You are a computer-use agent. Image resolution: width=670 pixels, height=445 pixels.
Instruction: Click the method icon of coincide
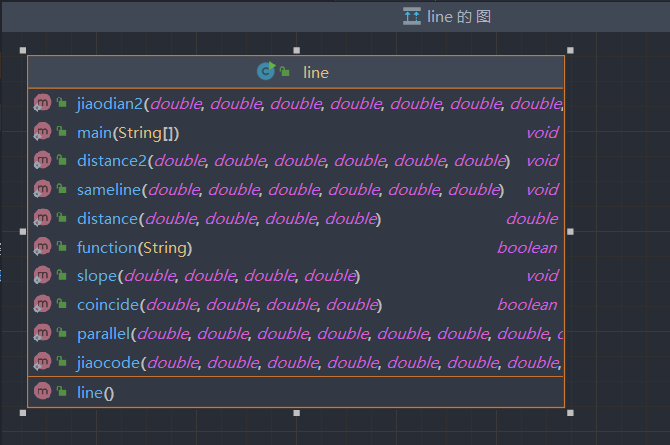(x=42, y=304)
